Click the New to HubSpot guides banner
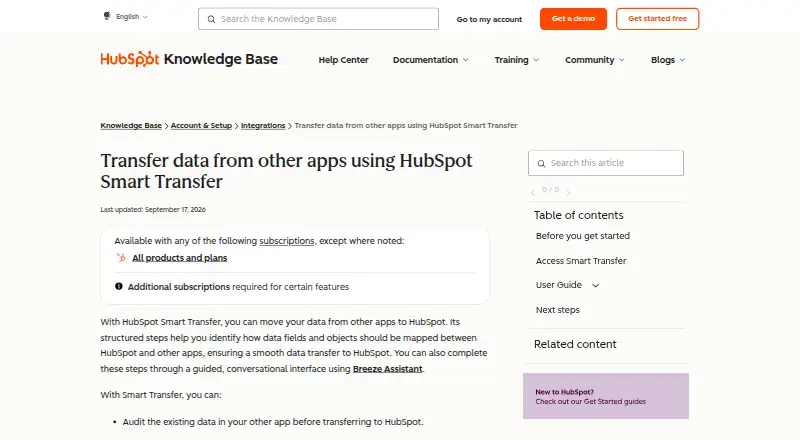This screenshot has height=440, width=800. tap(606, 396)
